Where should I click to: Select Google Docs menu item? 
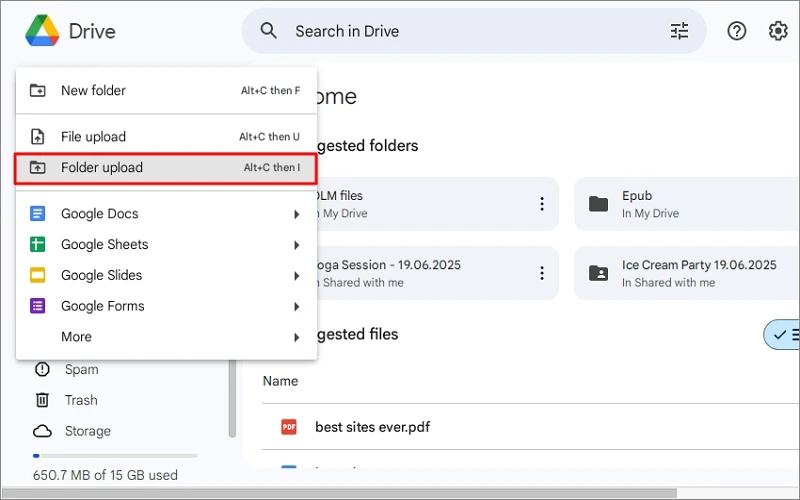[x=166, y=213]
